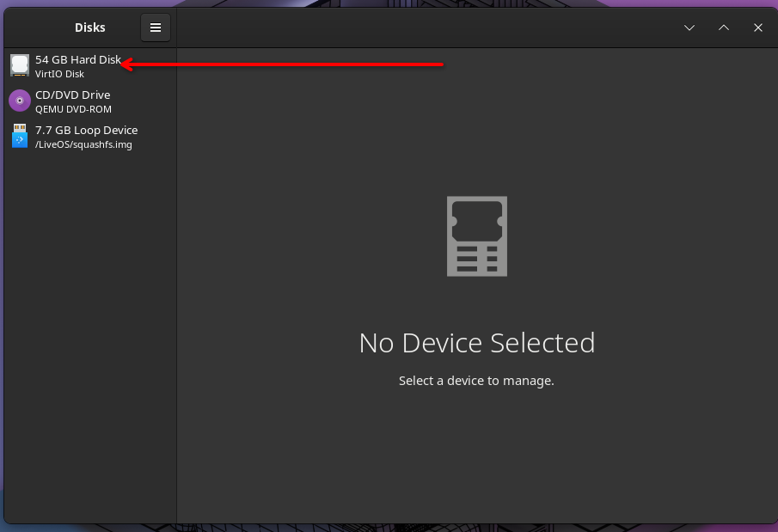Screen dimensions: 778x532
Task: Click the "Select a device to manage." text
Action: pyautogui.click(x=476, y=380)
